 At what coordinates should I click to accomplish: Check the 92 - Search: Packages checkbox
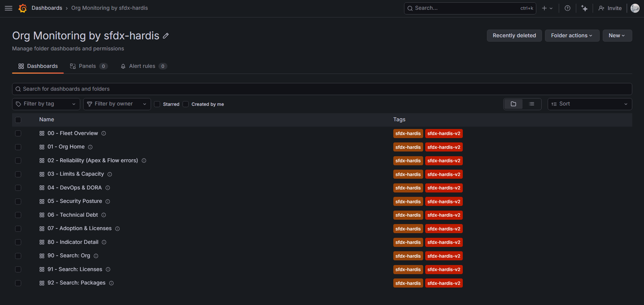(18, 283)
